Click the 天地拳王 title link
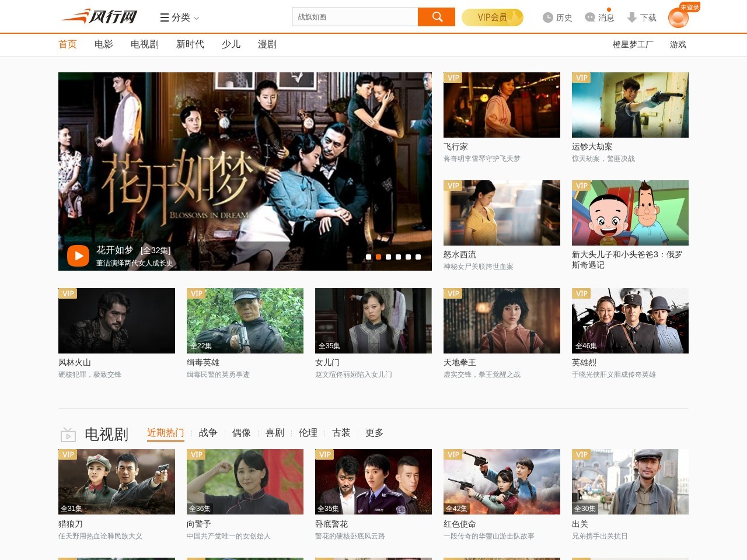747x560 pixels. click(460, 363)
